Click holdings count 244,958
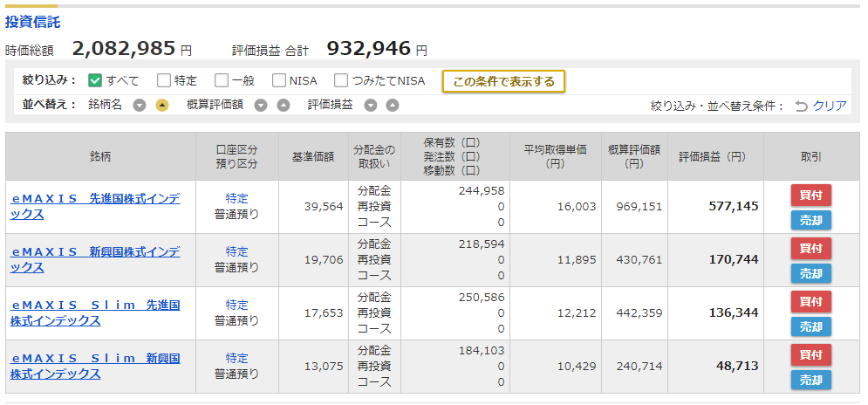The image size is (868, 405). pyautogui.click(x=482, y=191)
